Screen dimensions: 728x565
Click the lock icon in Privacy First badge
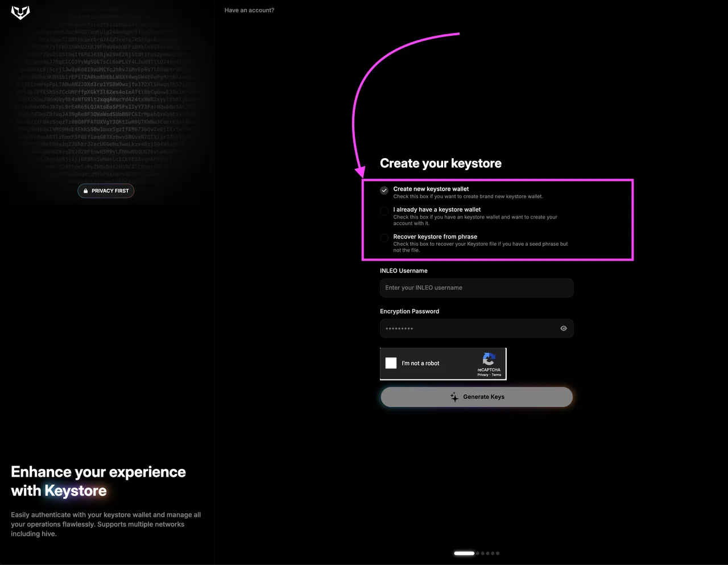click(86, 191)
